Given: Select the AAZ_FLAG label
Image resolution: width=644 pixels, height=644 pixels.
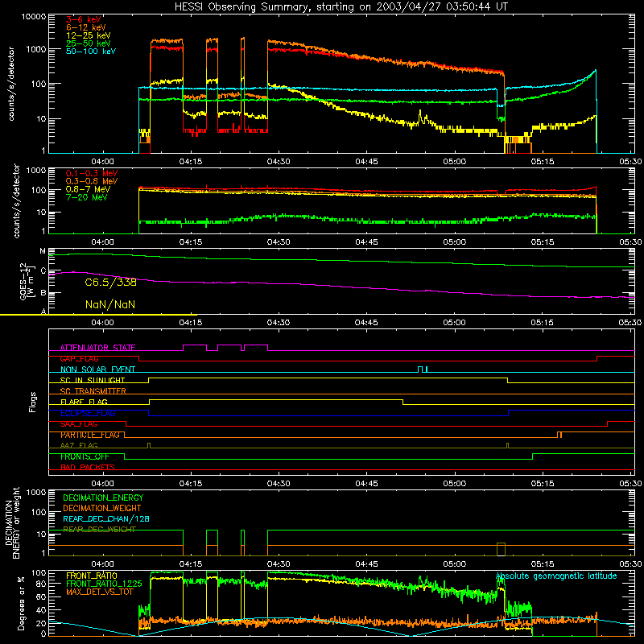Looking at the screenshot, I should point(79,445).
